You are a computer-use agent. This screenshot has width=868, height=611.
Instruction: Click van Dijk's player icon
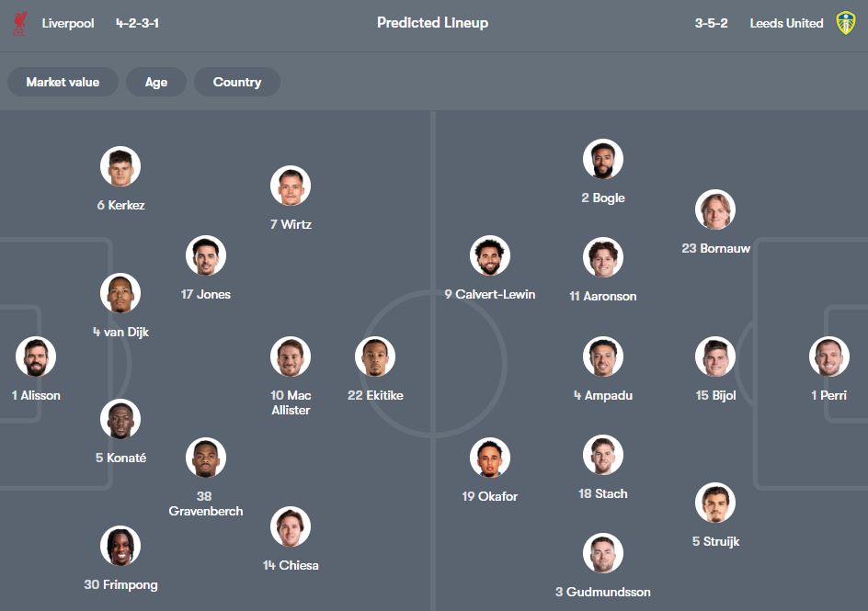pyautogui.click(x=120, y=292)
